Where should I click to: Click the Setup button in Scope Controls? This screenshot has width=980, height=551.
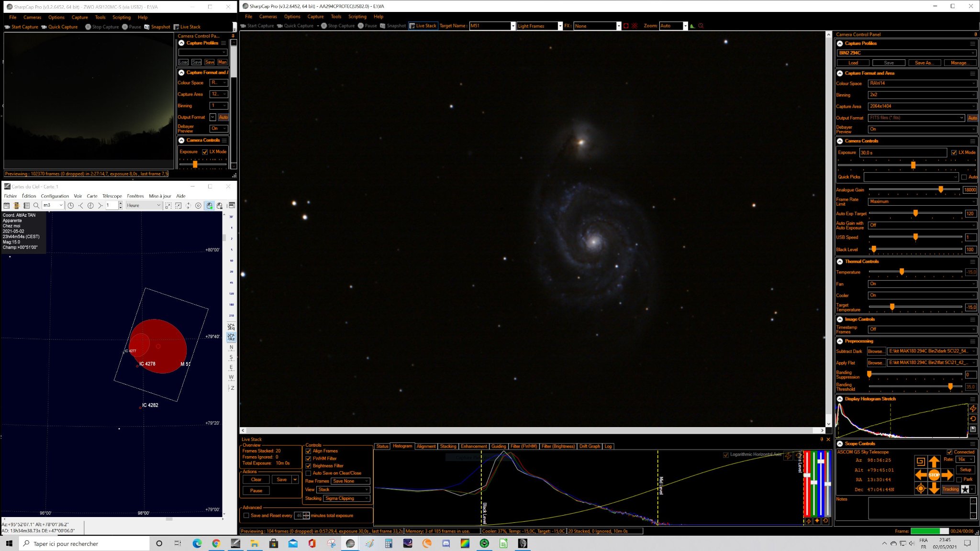tap(965, 470)
